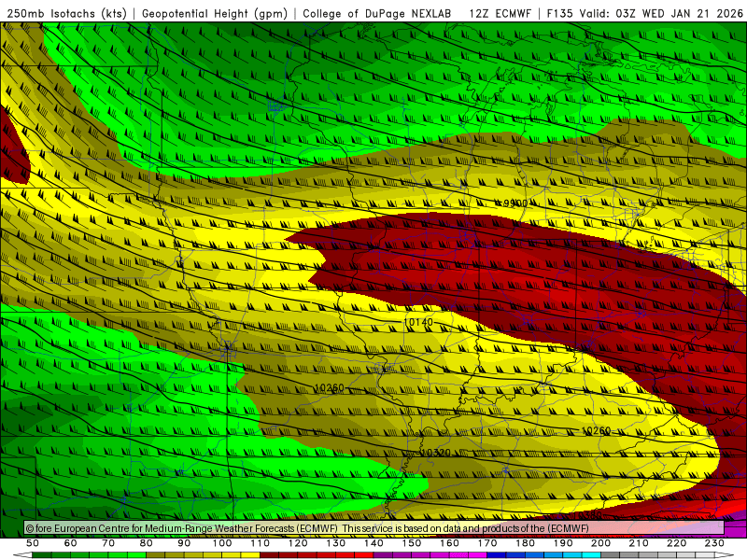Click the 10260 contour label left of 10320
This screenshot has width=747, height=560.
click(x=330, y=387)
